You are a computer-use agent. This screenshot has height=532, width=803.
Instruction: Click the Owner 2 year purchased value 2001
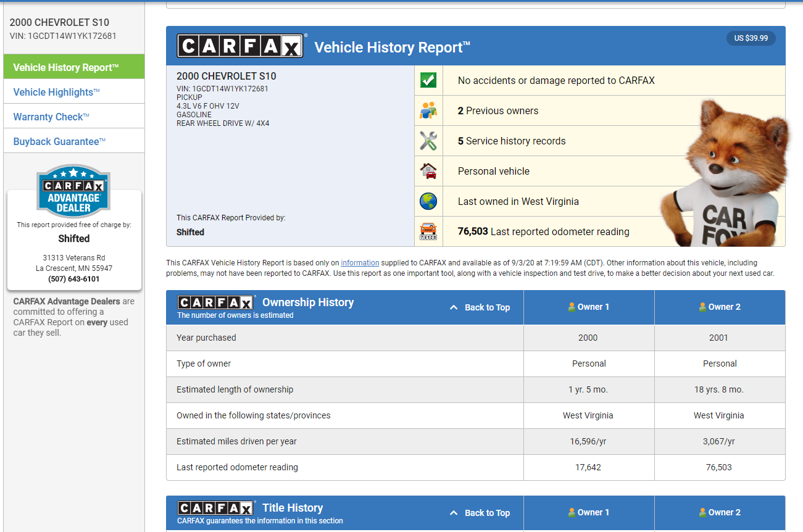point(718,338)
